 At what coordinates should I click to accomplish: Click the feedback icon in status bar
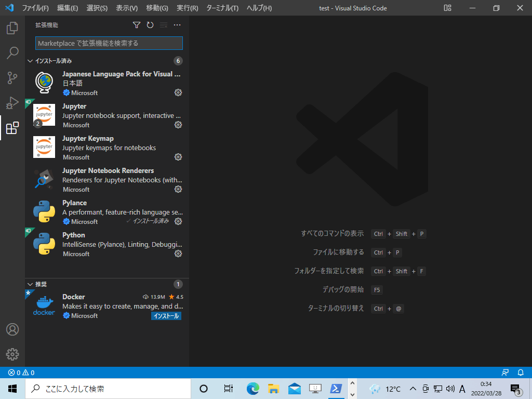click(505, 373)
